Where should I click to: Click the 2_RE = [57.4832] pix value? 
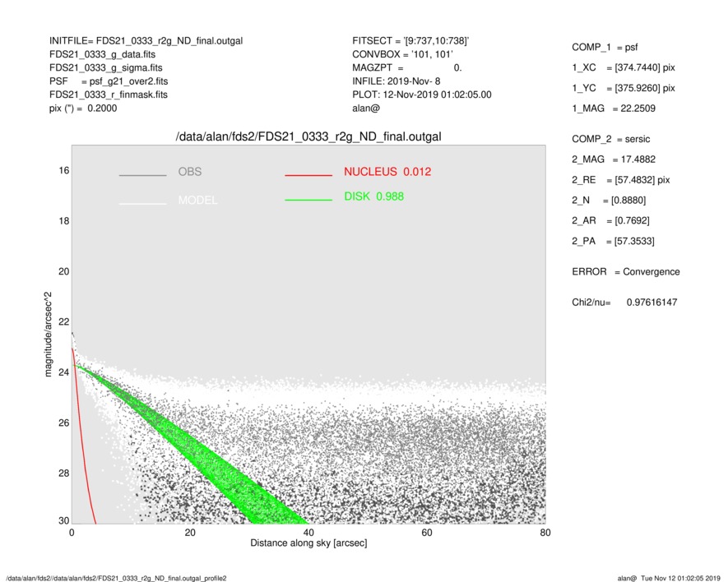click(x=621, y=180)
